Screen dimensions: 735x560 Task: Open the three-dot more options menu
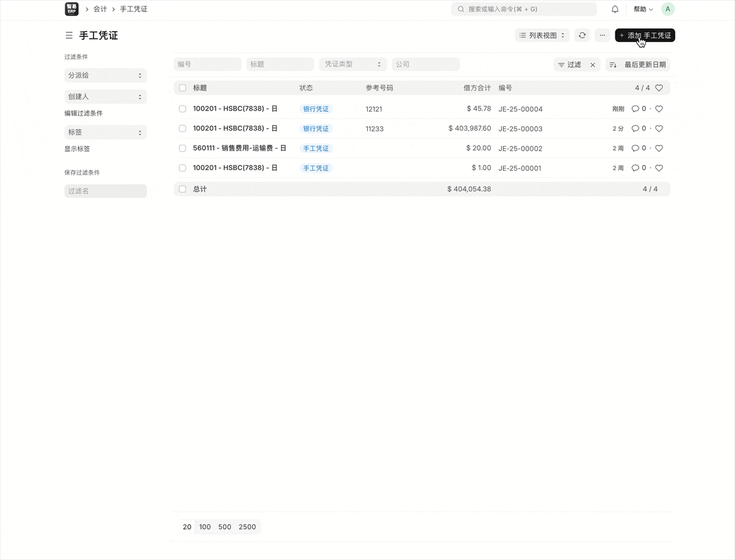pos(602,36)
